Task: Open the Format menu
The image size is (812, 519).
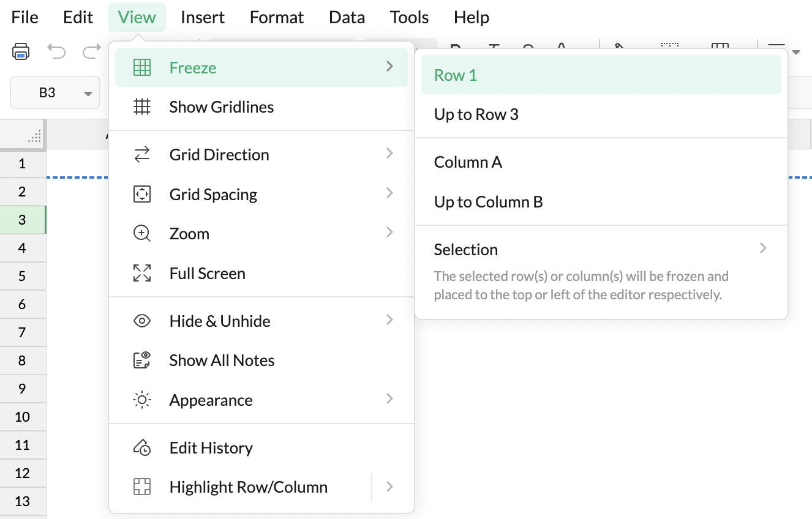Action: 277,17
